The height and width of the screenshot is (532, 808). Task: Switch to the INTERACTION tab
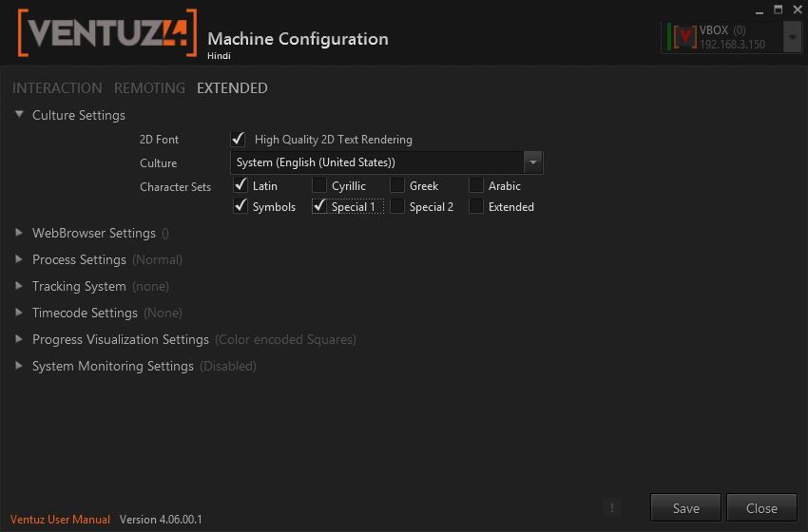[57, 88]
